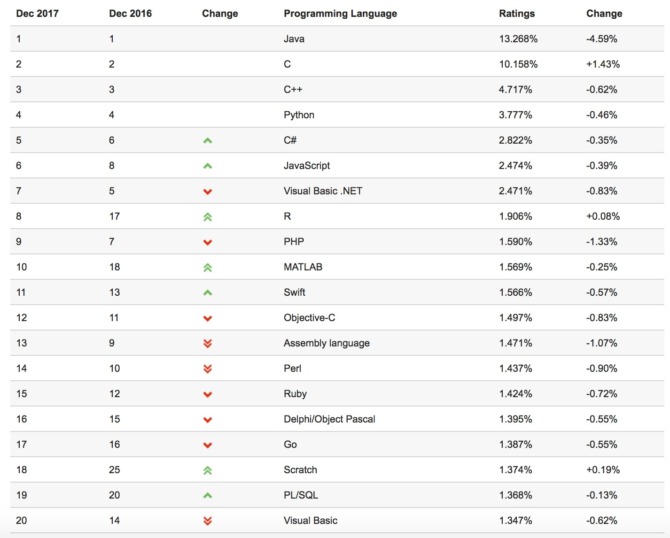Click the Python language name
The image size is (670, 538).
[300, 115]
